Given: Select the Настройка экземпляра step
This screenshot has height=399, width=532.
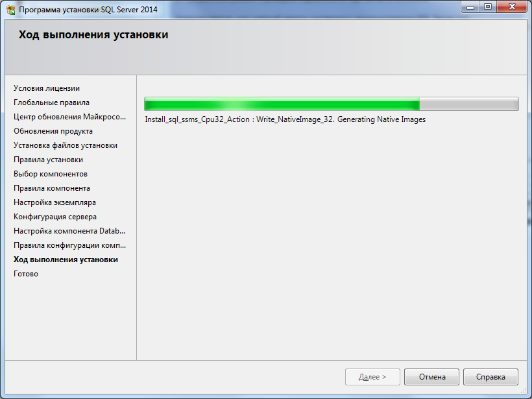Looking at the screenshot, I should point(54,202).
